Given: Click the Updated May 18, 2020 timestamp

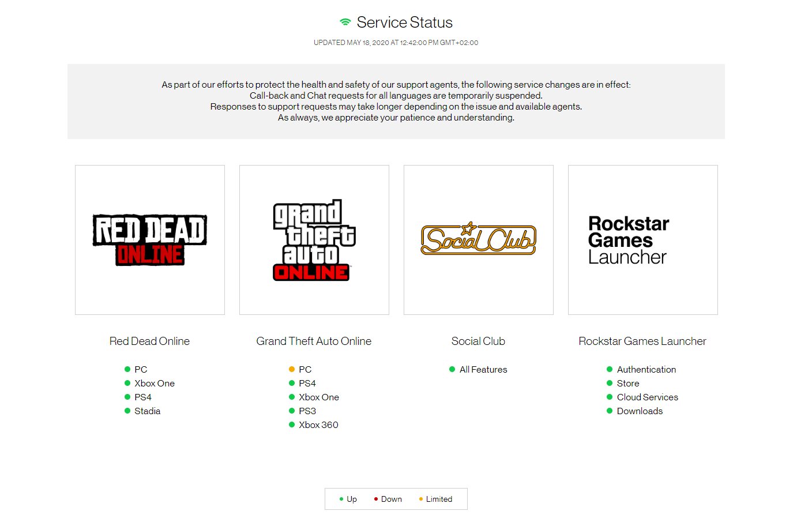Looking at the screenshot, I should 396,43.
